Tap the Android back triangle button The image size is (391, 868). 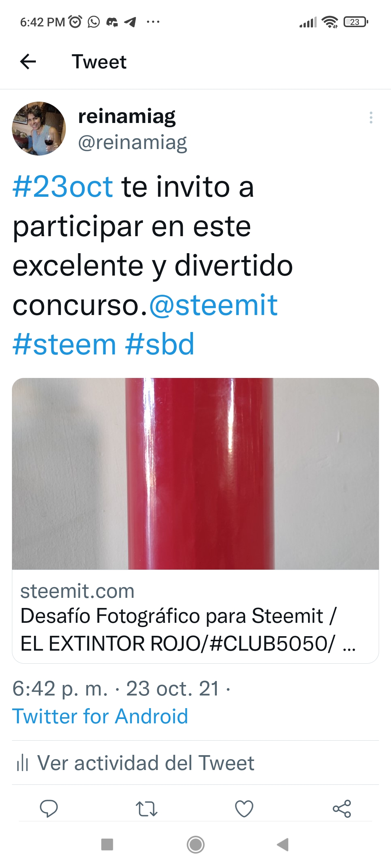(283, 845)
